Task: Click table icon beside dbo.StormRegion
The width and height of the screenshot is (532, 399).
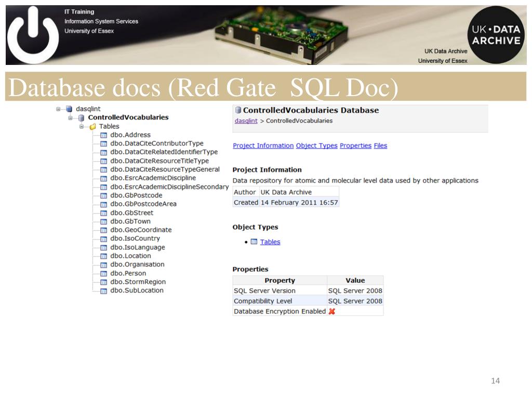Action: coord(104,282)
